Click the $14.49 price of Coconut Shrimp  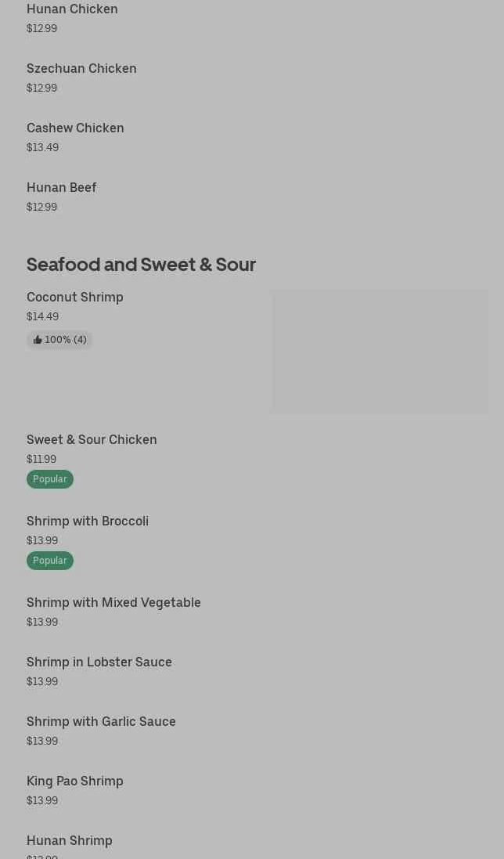click(x=42, y=316)
